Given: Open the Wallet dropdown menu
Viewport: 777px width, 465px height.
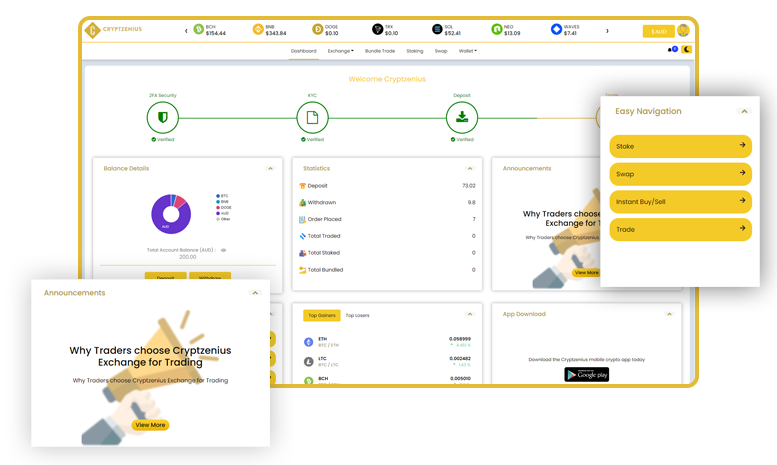Looking at the screenshot, I should click(x=467, y=50).
